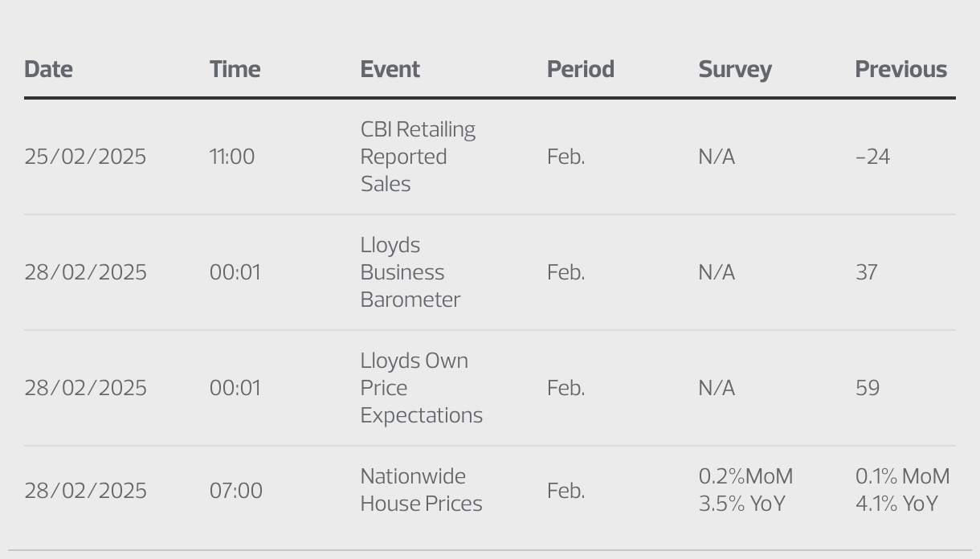This screenshot has height=559, width=980.
Task: Select the previous value 59
Action: [x=867, y=388]
